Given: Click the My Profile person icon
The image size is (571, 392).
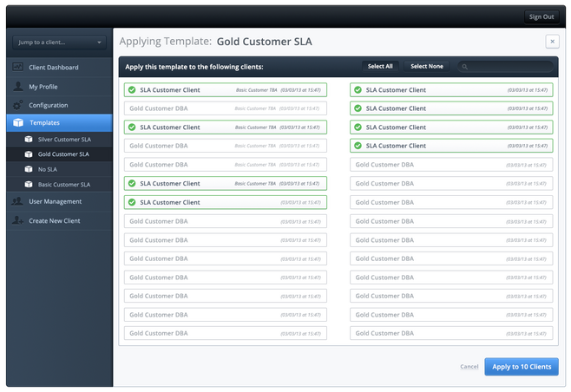Looking at the screenshot, I should [17, 87].
